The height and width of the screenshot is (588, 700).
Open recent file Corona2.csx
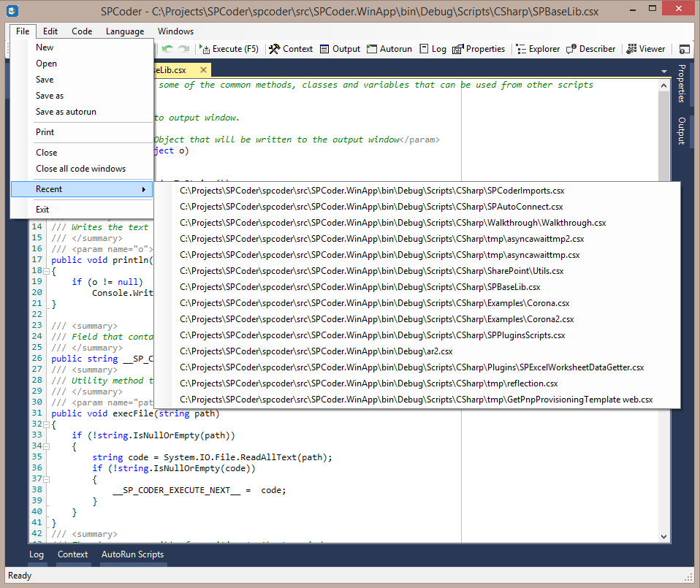(x=417, y=319)
